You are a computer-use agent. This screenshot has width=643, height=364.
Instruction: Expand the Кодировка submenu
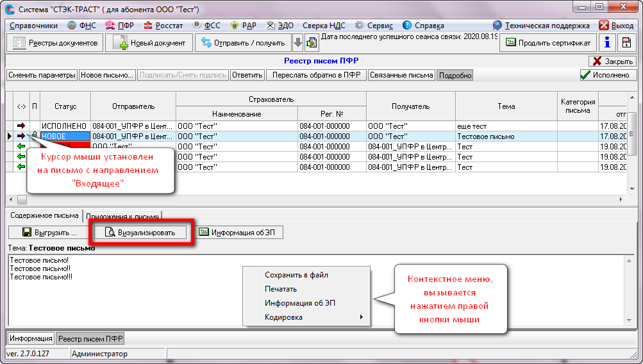coord(306,317)
